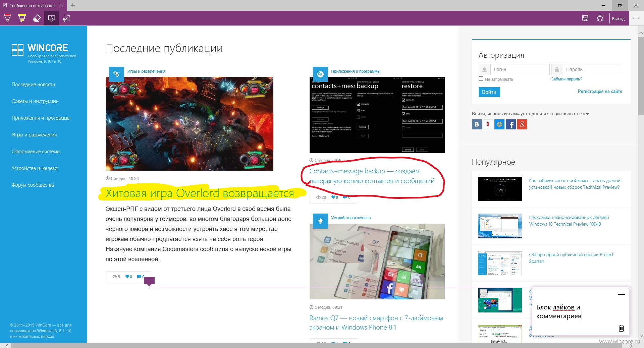The image size is (644, 348).
Task: Open Windows 10 Technical Preview 10049 article
Action: tap(569, 221)
